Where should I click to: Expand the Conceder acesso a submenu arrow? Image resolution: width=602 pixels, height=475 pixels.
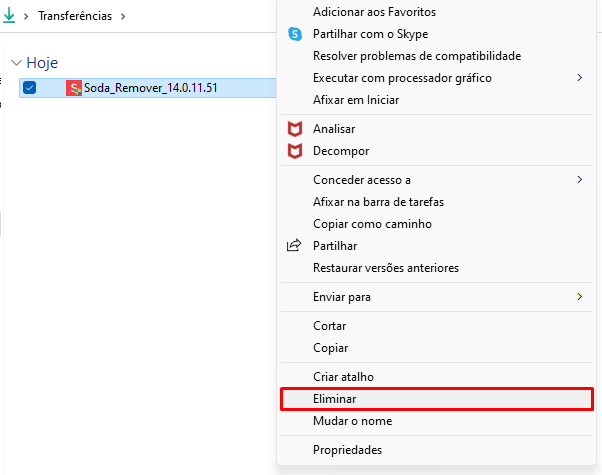coord(580,179)
